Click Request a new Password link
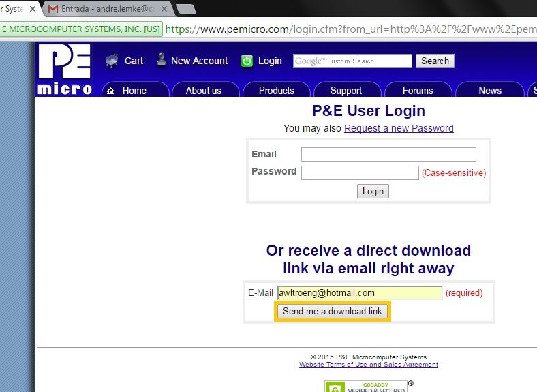 (399, 128)
